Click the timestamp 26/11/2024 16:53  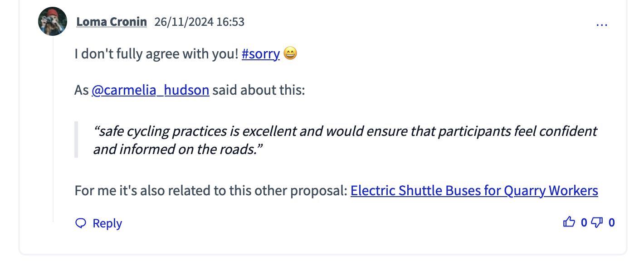tap(199, 21)
